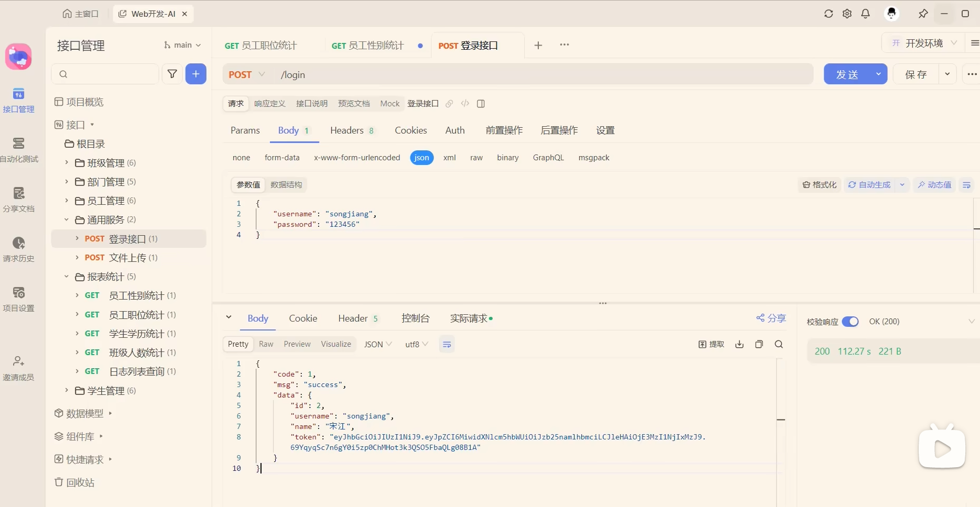Select the GraphQL body type
This screenshot has width=980, height=507.
click(548, 158)
